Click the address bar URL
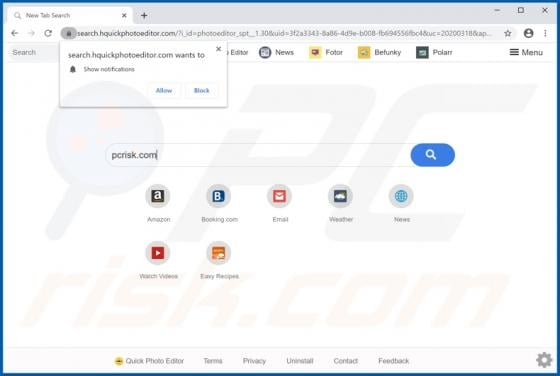Viewport: 560px width, 376px height. [284, 34]
